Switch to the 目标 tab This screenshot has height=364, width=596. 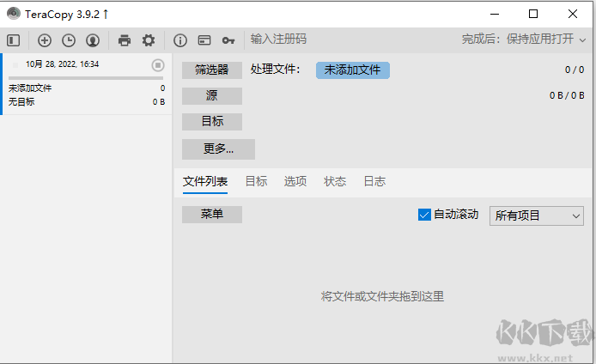pos(256,182)
